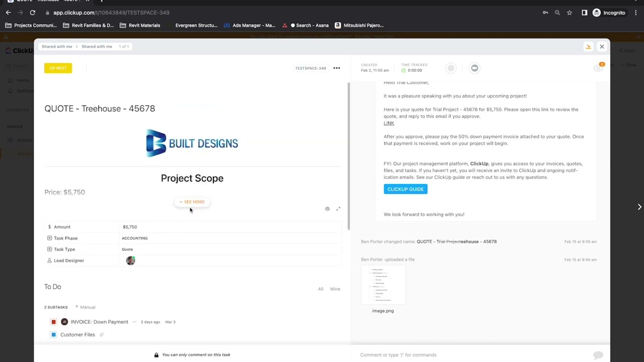Click the lock icon in comment notice
Image resolution: width=644 pixels, height=362 pixels.
tap(156, 355)
